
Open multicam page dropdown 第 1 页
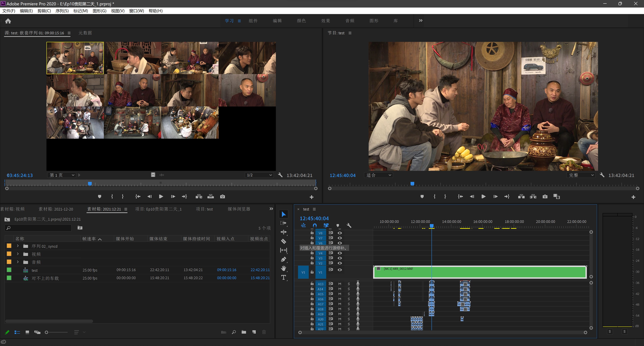62,175
